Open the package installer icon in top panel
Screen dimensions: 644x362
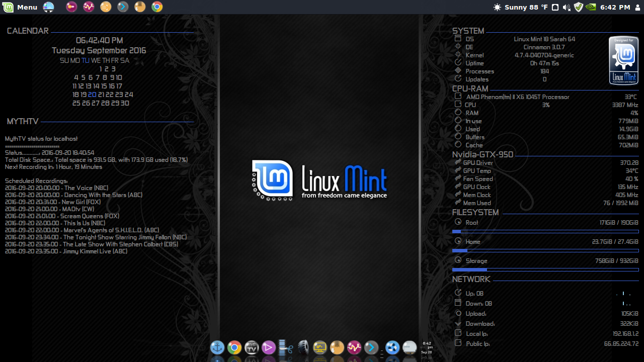click(x=140, y=7)
